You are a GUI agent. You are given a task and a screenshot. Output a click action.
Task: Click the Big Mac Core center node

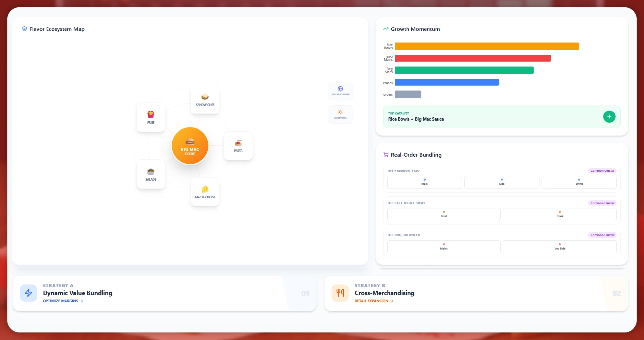190,146
